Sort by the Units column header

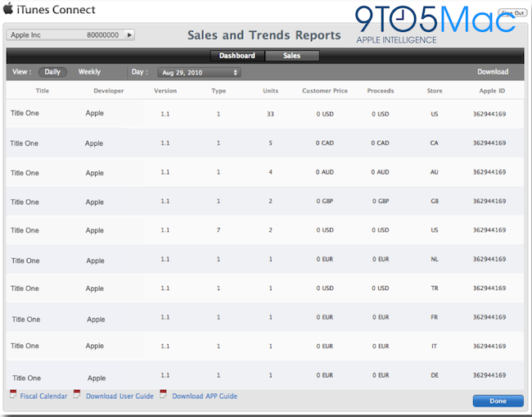click(x=270, y=91)
